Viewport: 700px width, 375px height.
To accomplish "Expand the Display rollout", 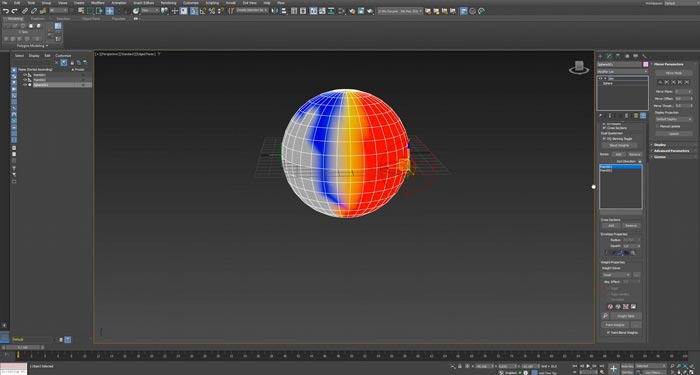I will click(x=660, y=145).
